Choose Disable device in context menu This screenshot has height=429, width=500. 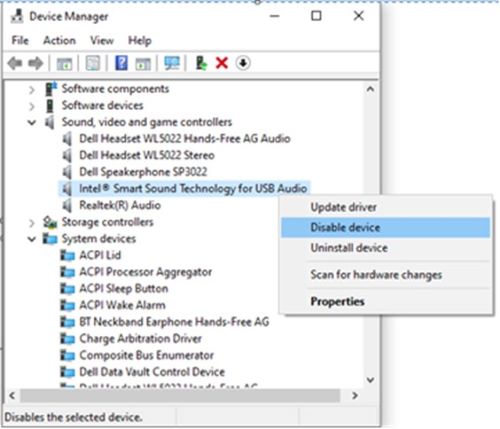386,228
